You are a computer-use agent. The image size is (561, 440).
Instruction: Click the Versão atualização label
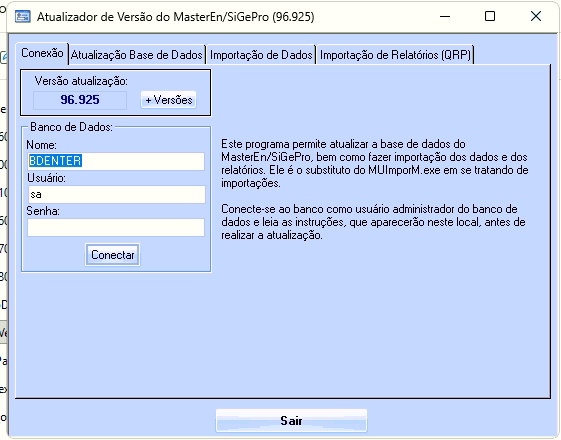pyautogui.click(x=81, y=81)
